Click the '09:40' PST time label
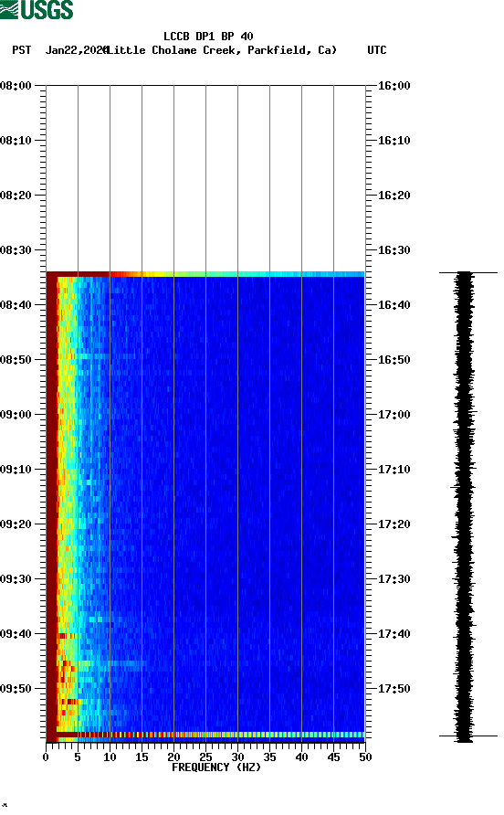Viewport: 504px width, 815px height. 16,634
